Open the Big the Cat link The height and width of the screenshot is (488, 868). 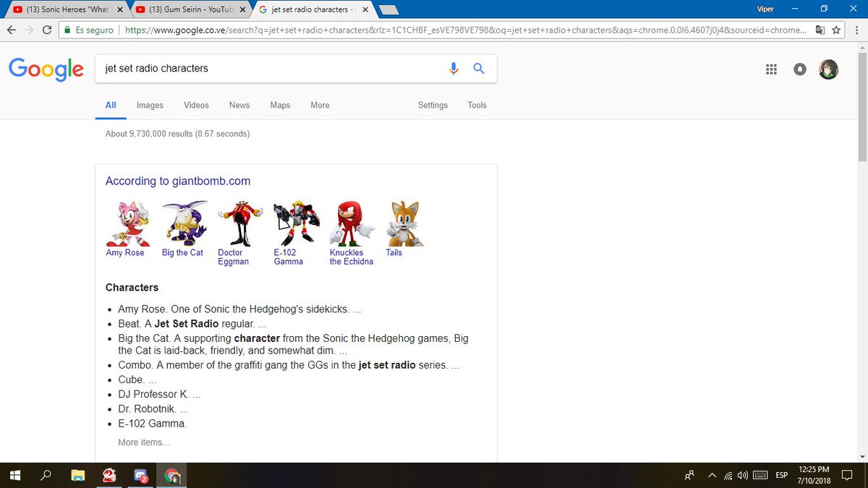click(x=182, y=253)
